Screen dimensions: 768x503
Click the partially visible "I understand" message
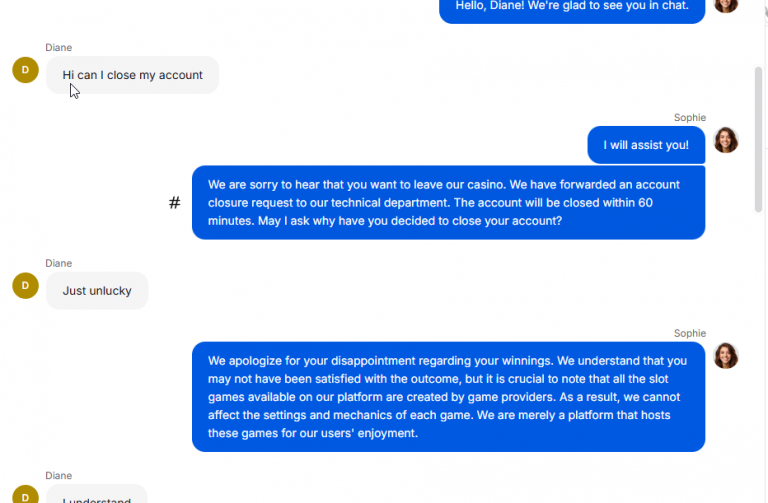(x=97, y=494)
